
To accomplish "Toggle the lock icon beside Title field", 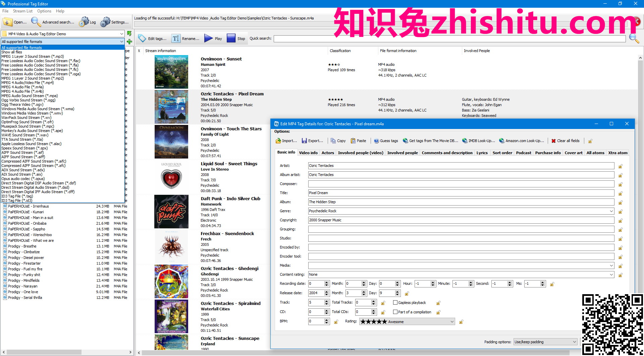I will tap(621, 193).
